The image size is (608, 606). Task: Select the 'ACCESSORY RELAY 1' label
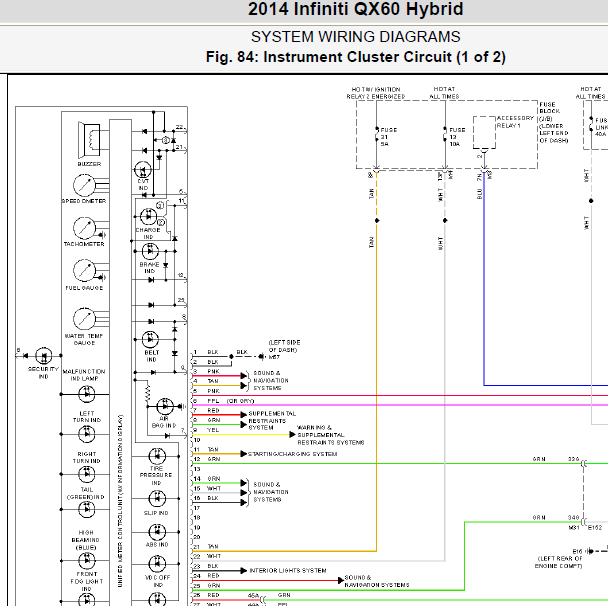515,122
